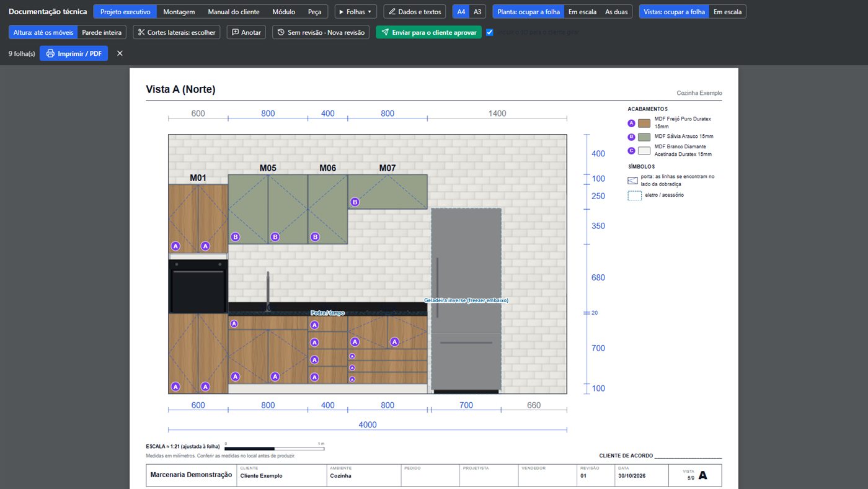Open Sem revisão · Nova revisão control
The height and width of the screenshot is (489, 868).
[321, 32]
